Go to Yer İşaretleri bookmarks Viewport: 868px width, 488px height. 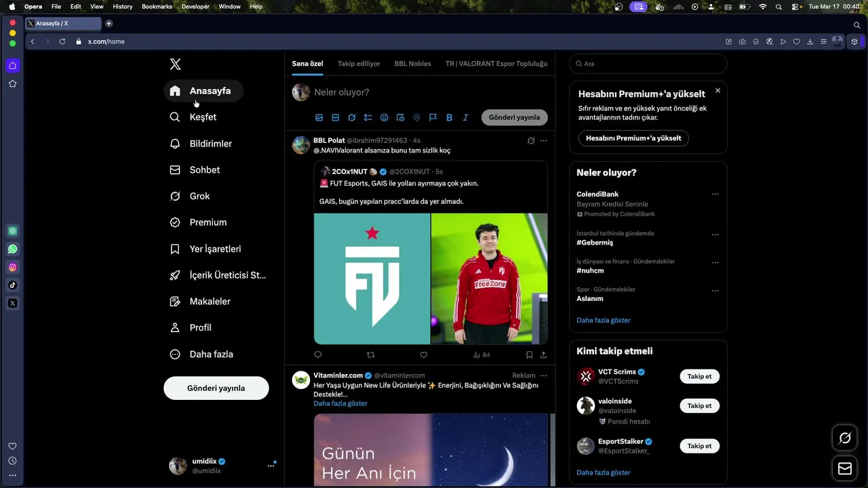(x=205, y=249)
